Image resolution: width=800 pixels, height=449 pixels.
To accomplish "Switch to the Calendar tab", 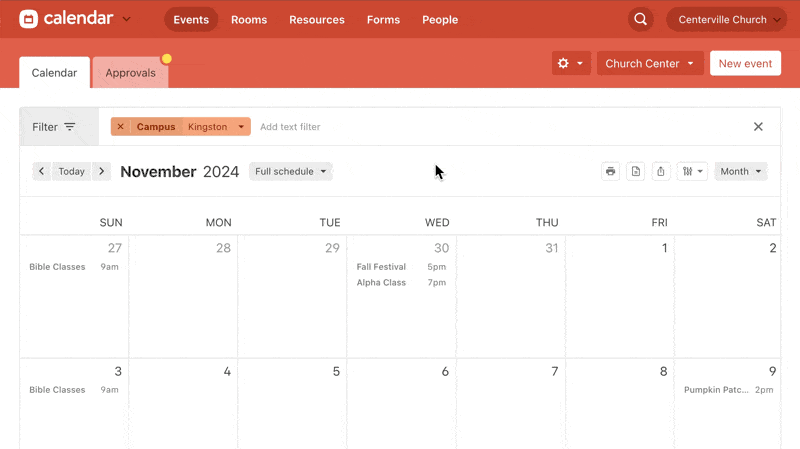I will (x=54, y=72).
